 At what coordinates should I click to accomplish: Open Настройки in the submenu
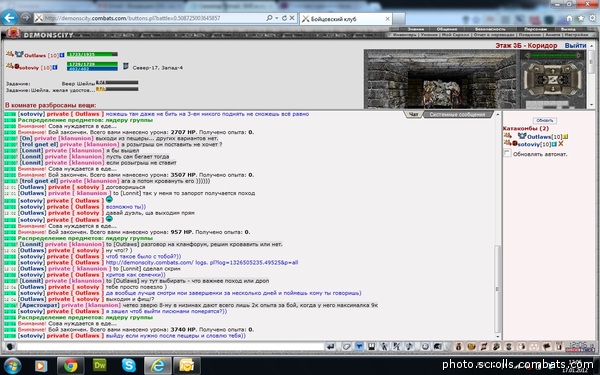(x=576, y=34)
